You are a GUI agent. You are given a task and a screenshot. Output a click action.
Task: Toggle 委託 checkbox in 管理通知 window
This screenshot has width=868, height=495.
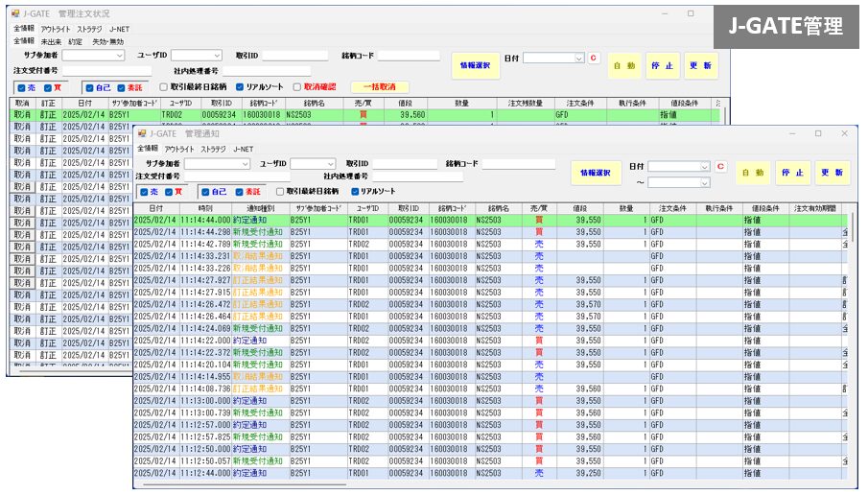(239, 192)
